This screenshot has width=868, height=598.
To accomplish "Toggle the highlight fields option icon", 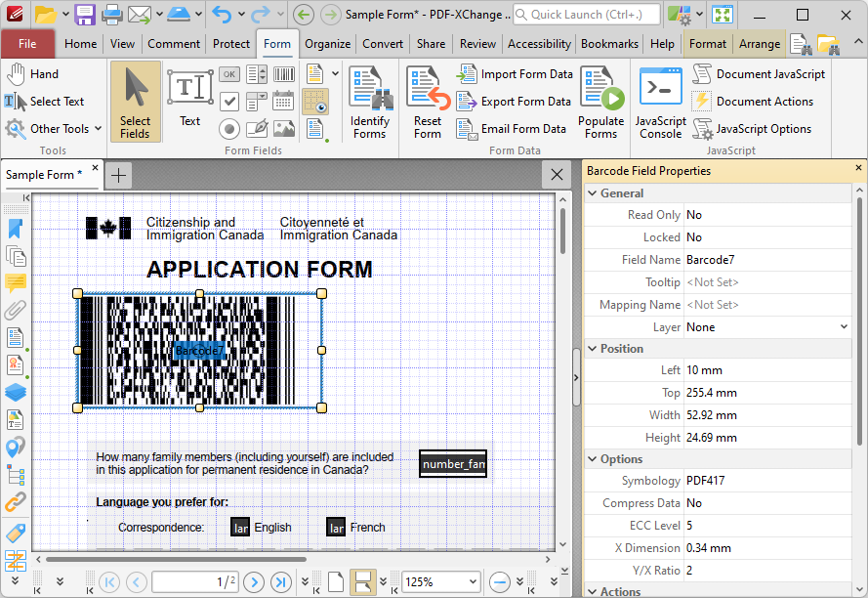I will 315,102.
